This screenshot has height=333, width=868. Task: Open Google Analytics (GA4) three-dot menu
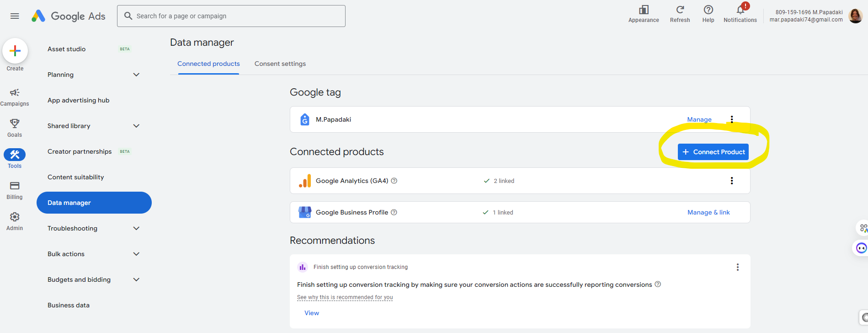(x=732, y=181)
